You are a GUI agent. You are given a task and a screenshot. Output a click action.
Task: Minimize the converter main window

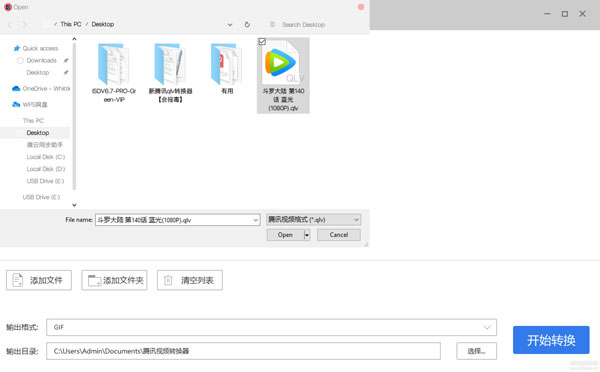point(547,14)
